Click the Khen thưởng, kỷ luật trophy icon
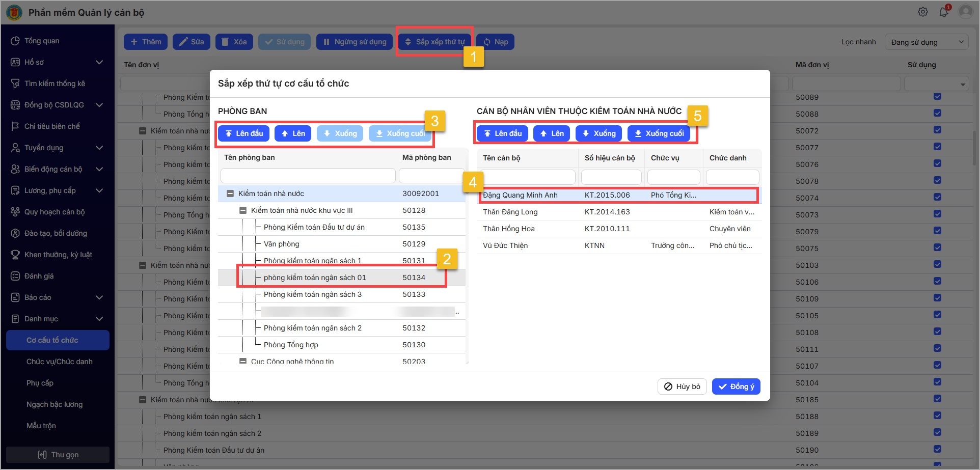 15,255
